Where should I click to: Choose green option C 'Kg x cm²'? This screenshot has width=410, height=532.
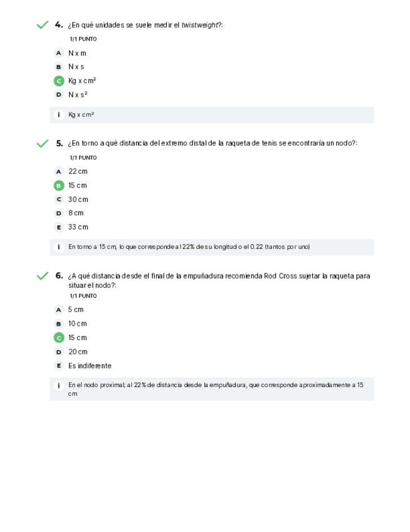pos(59,81)
